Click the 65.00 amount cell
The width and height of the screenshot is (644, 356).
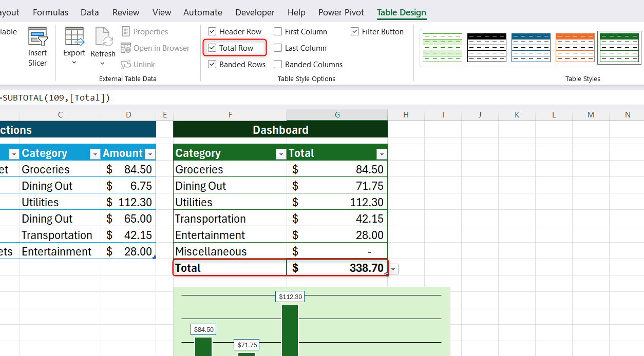(x=128, y=219)
